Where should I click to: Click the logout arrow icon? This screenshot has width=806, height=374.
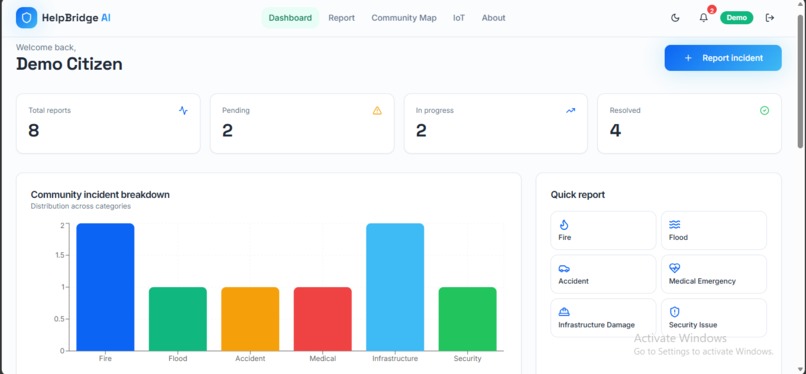(770, 18)
